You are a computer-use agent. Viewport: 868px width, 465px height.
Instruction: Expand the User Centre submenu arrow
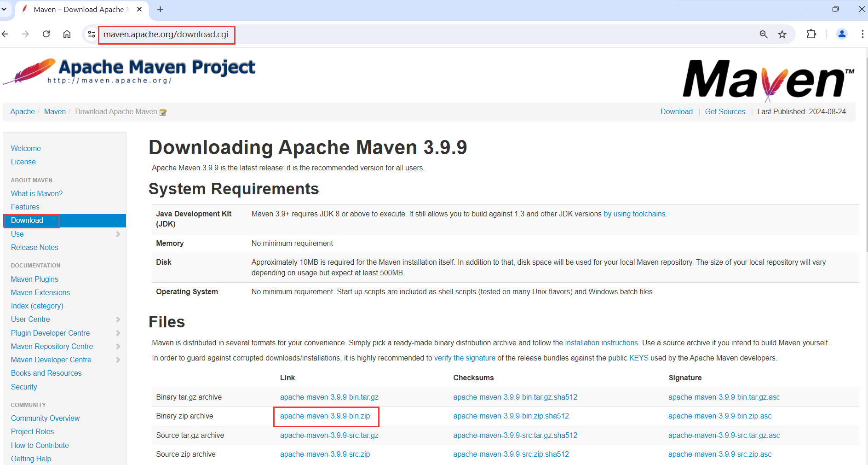(x=118, y=320)
